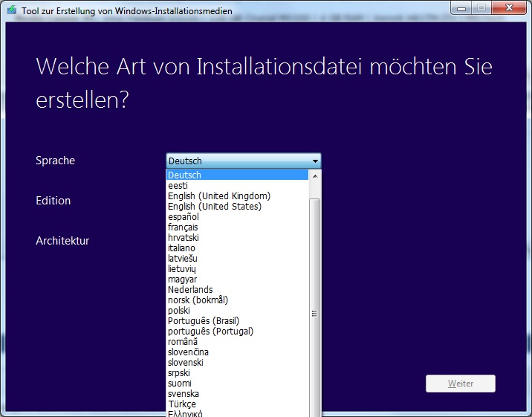Click the language list scrollbar thumb
The height and width of the screenshot is (417, 532).
pos(315,307)
